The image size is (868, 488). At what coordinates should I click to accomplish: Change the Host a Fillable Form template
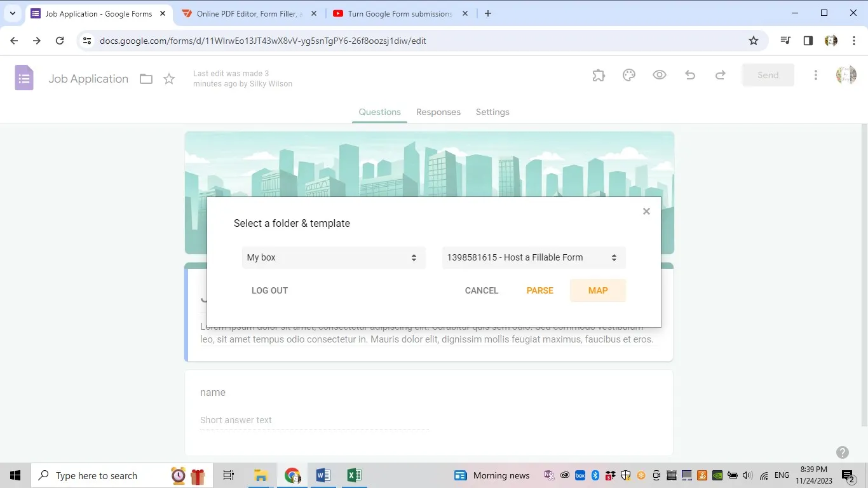point(532,257)
